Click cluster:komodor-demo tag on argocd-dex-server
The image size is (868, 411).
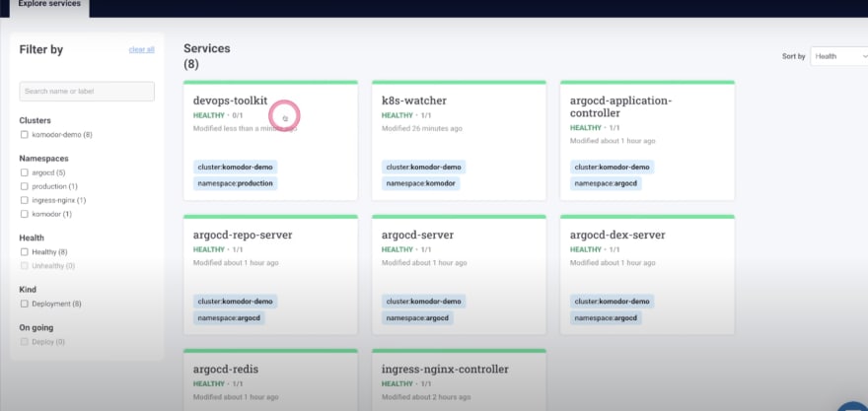(612, 302)
